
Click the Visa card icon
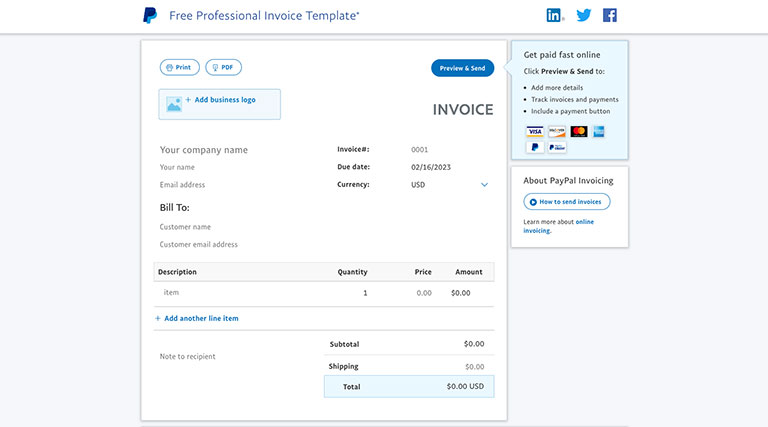[x=535, y=131]
